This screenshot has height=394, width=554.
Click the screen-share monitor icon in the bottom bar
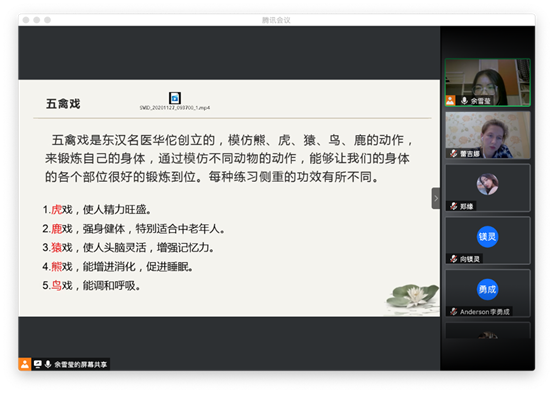(37, 364)
